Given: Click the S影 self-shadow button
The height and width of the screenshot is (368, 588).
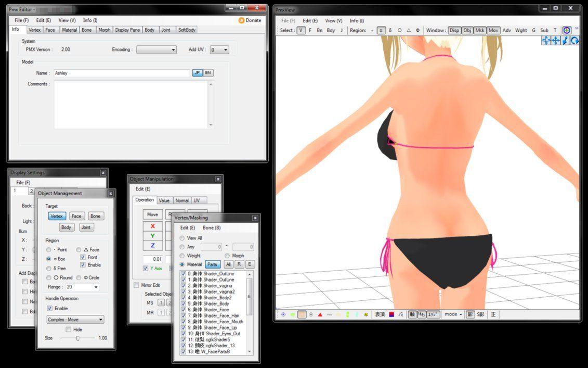Looking at the screenshot, I should [x=481, y=315].
